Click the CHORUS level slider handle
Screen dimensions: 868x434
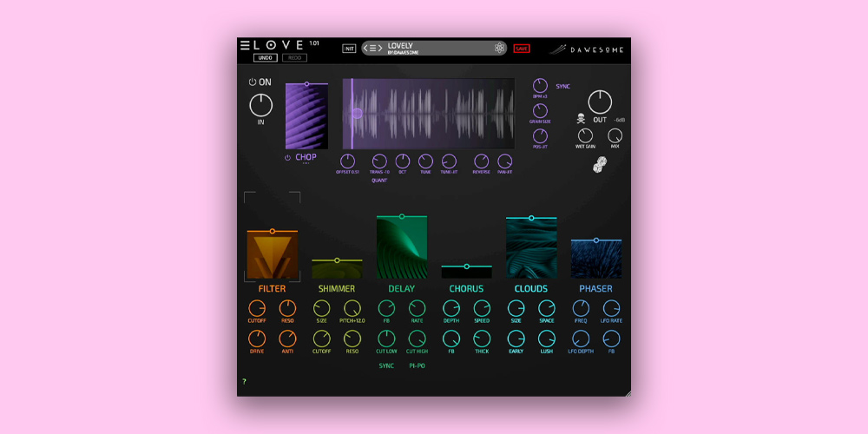pyautogui.click(x=467, y=266)
